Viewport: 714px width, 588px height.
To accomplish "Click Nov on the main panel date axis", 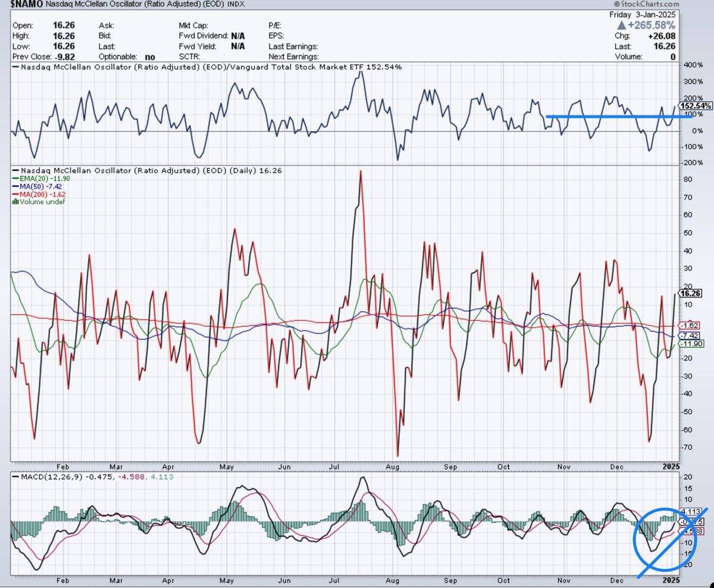I will 563,466.
